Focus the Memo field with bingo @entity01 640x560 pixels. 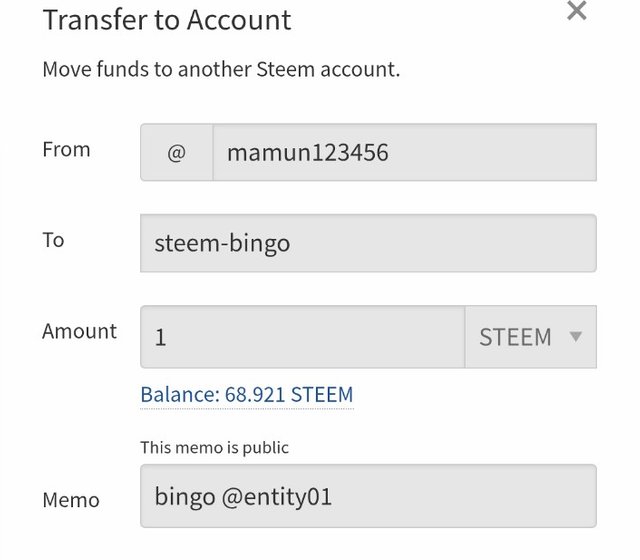(x=368, y=495)
